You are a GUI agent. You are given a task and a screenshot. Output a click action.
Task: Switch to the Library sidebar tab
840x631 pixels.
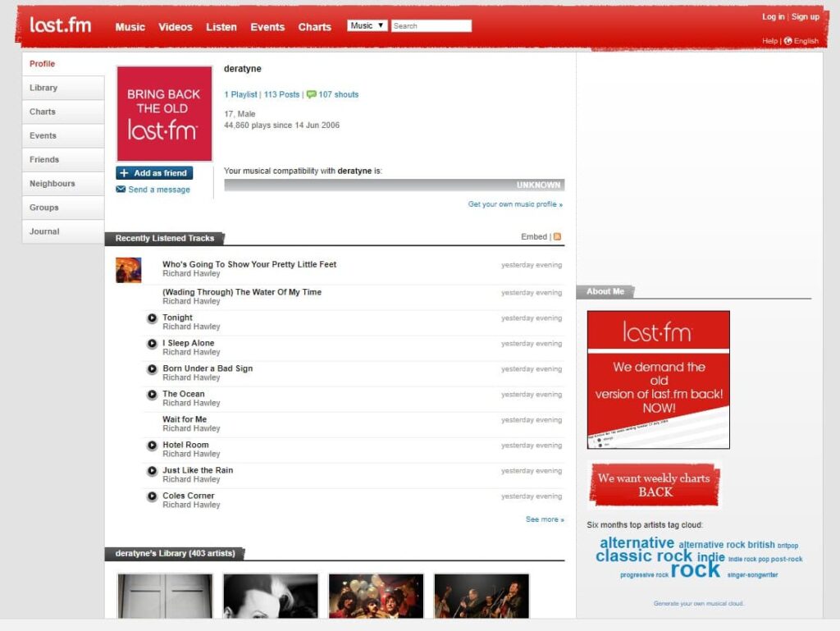(x=45, y=88)
